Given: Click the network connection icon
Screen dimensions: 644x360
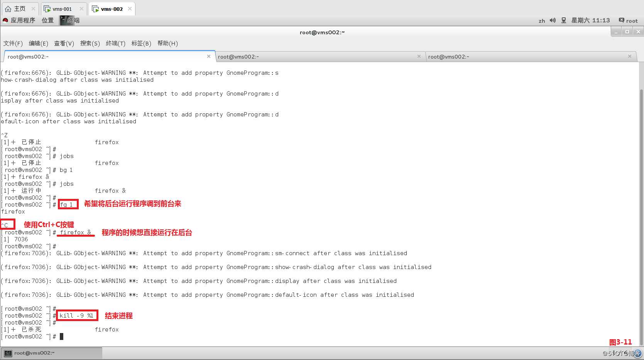Looking at the screenshot, I should (564, 20).
